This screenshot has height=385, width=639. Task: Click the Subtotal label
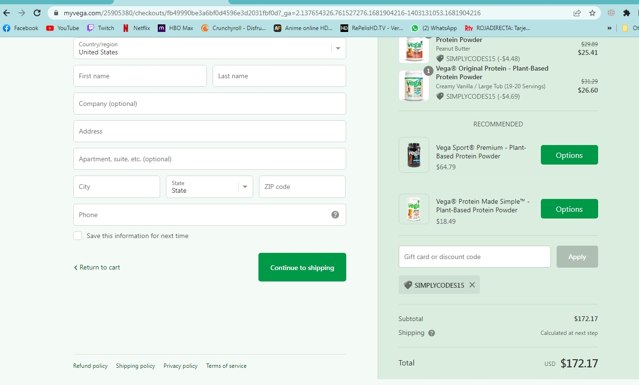click(x=411, y=319)
